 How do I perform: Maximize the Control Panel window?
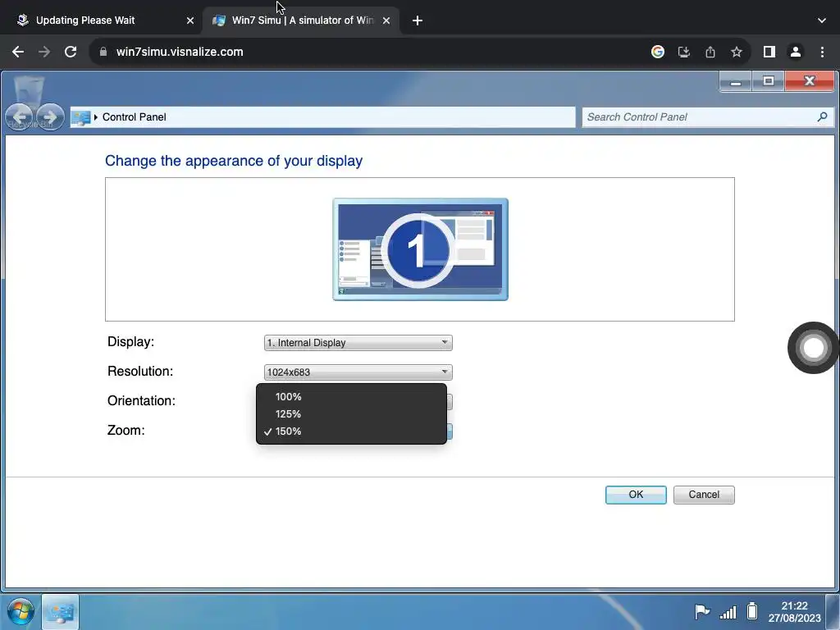point(768,82)
